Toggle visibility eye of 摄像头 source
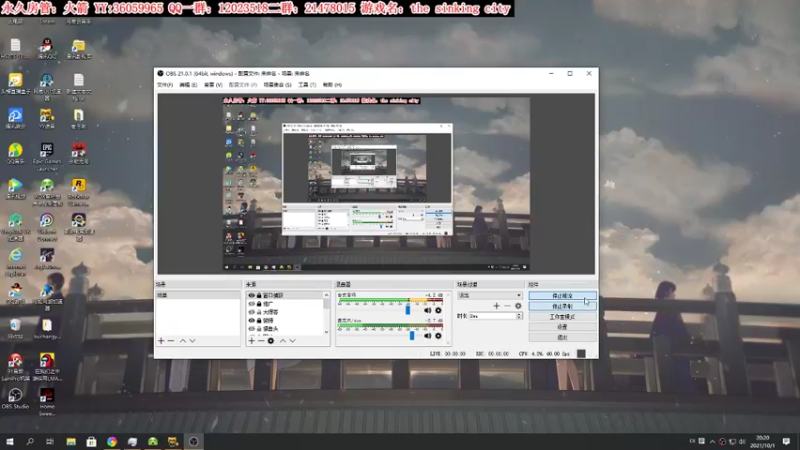 click(x=251, y=329)
